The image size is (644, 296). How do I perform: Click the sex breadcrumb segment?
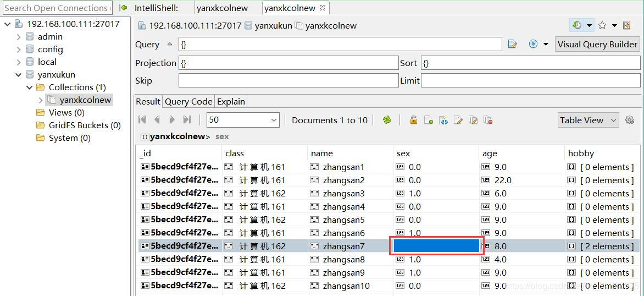tap(222, 136)
